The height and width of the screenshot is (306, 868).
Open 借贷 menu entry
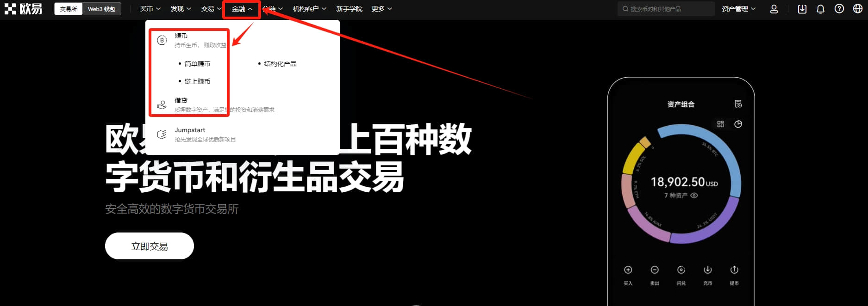pos(181,100)
